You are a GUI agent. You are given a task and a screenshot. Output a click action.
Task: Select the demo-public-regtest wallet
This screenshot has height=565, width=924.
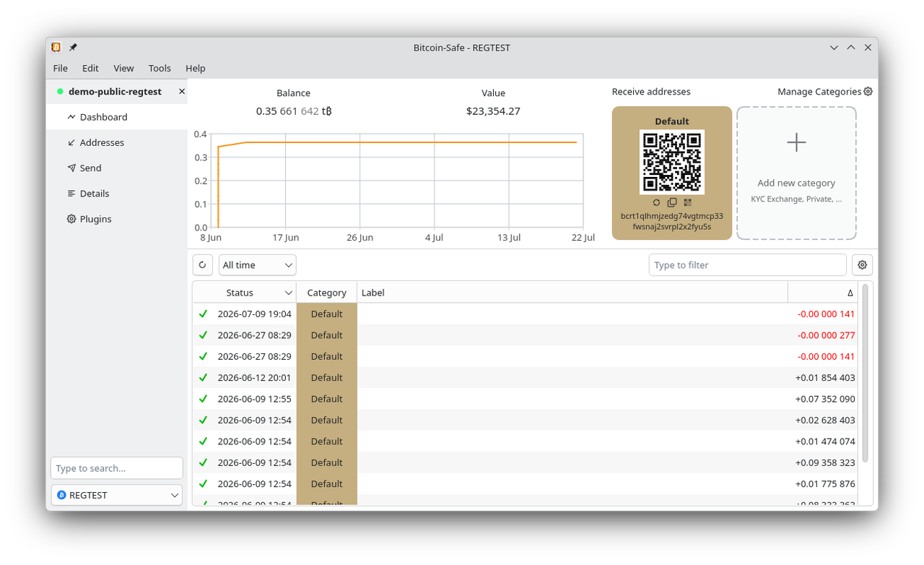tap(115, 92)
